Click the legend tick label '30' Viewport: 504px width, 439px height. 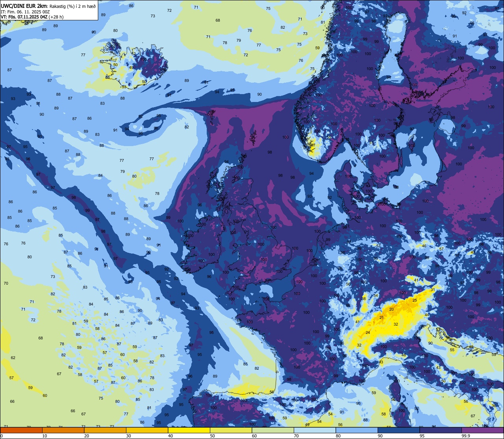click(128, 436)
